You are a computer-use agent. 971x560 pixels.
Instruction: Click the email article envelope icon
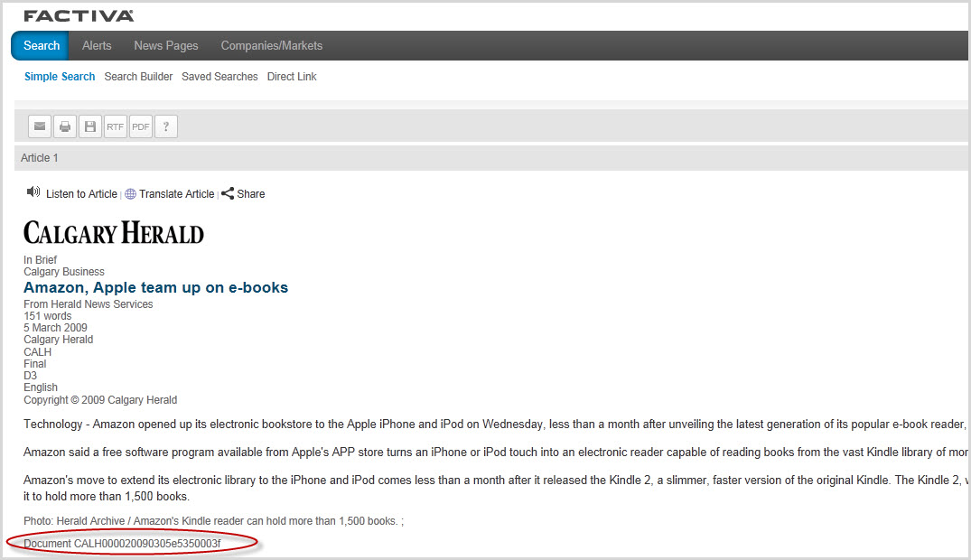[x=40, y=126]
